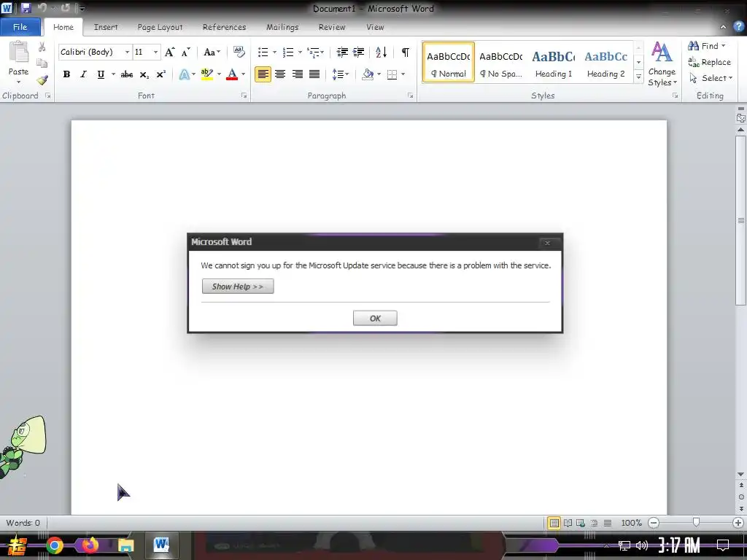Open the Paragraph dialog launcher

[x=411, y=96]
